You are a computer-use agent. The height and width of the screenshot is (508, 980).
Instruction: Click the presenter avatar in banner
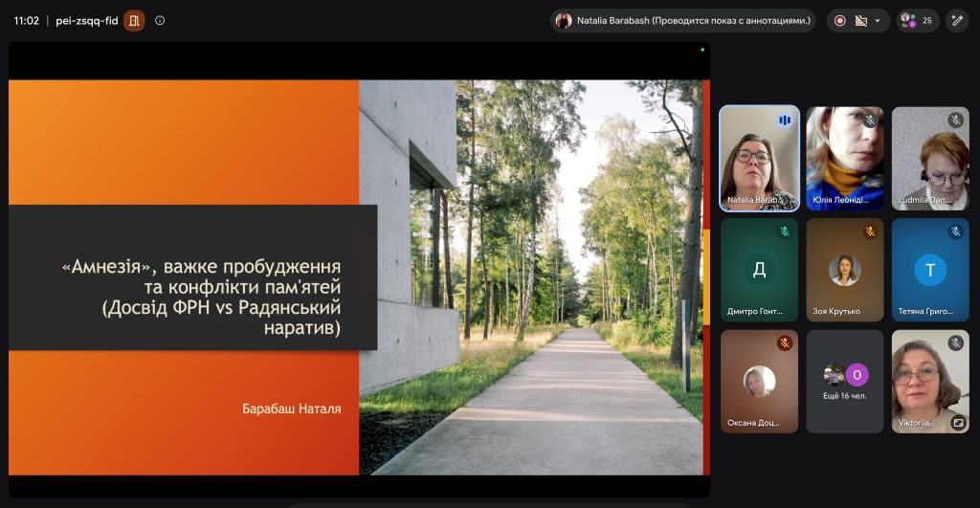tap(563, 21)
